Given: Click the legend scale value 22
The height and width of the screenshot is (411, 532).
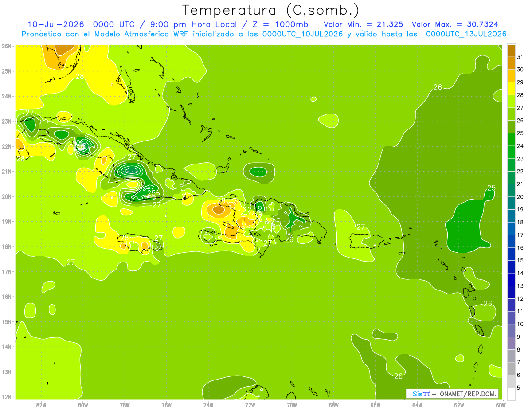Looking at the screenshot, I should [520, 171].
